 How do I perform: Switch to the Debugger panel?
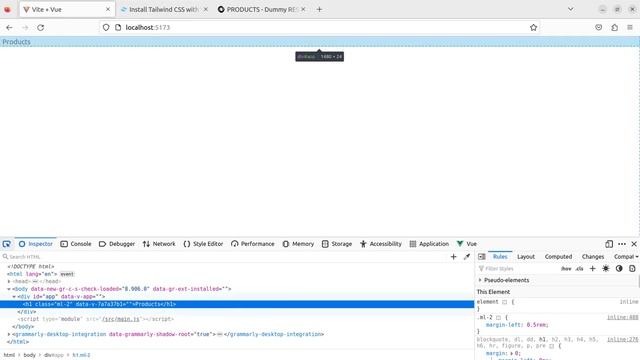[x=117, y=244]
